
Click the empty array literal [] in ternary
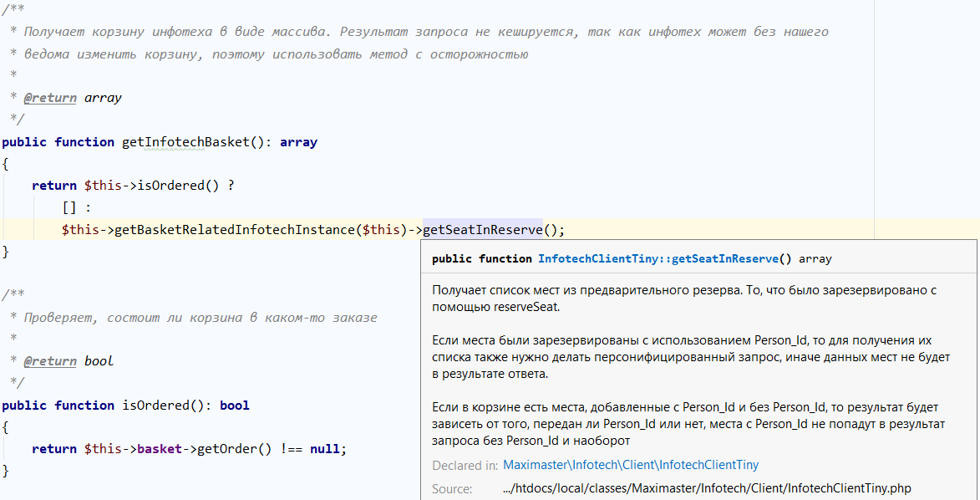point(69,207)
